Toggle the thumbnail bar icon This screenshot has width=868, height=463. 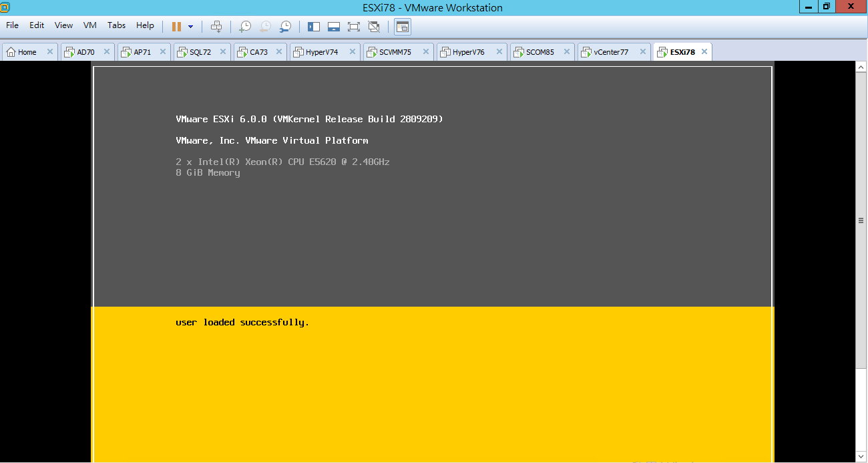click(334, 27)
